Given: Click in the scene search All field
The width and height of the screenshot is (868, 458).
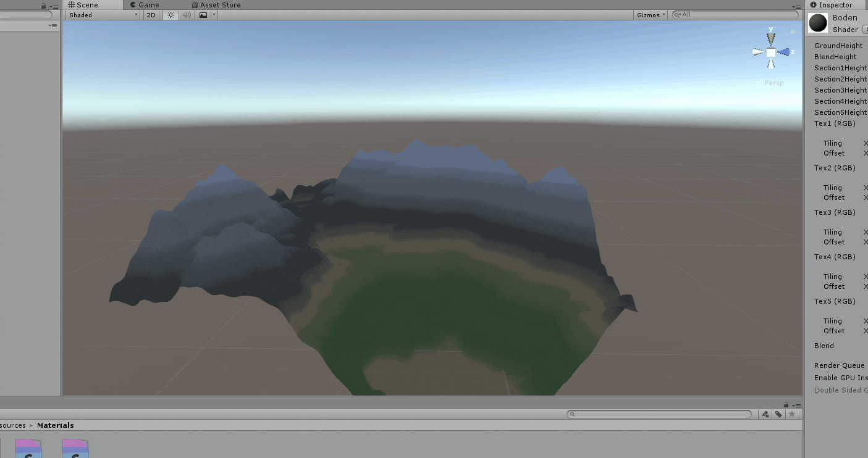Looking at the screenshot, I should click(x=710, y=14).
